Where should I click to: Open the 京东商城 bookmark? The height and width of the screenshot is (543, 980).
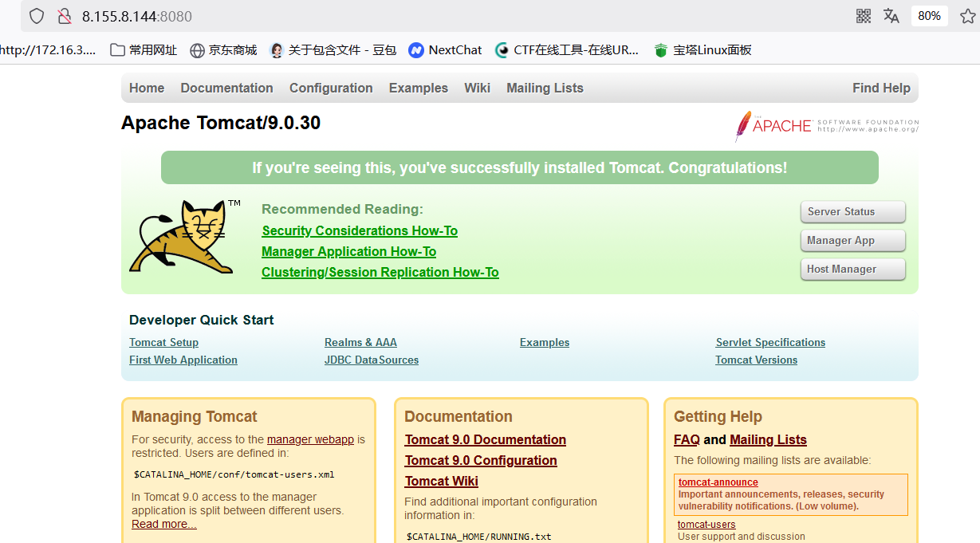[223, 50]
